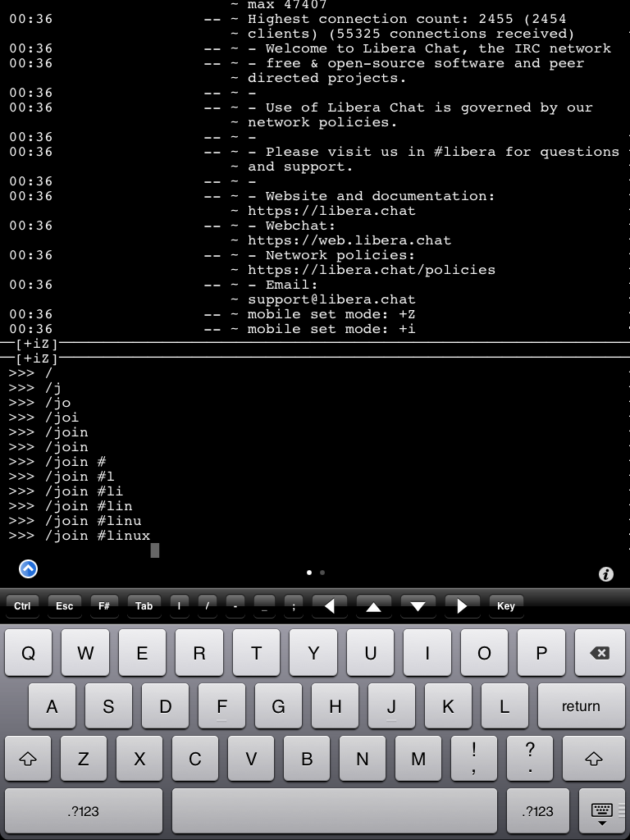This screenshot has width=630, height=840.
Task: Click the https://web.libera.chat URL text
Action: (349, 240)
